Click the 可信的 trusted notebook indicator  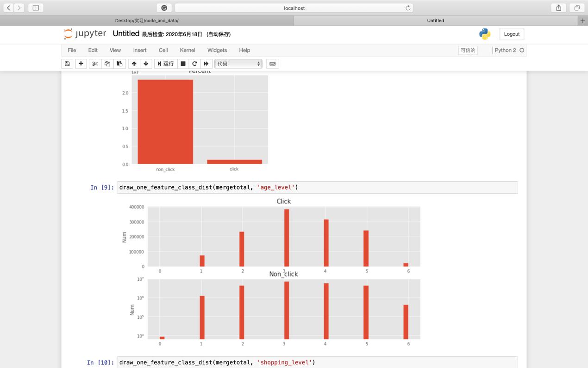coord(468,50)
